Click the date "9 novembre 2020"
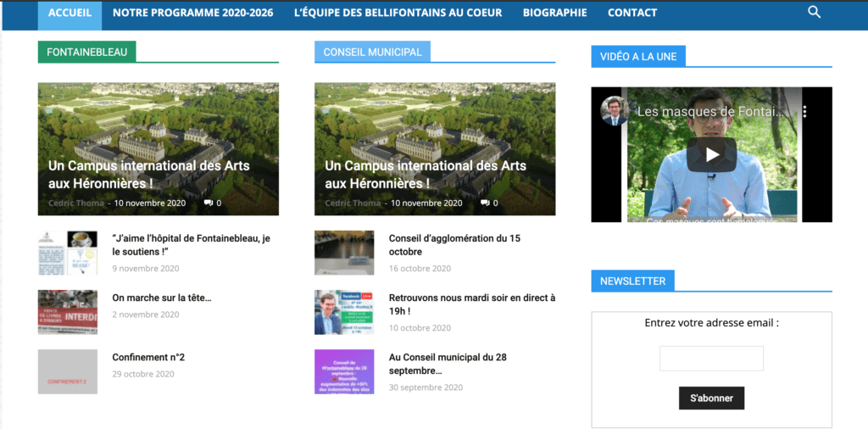Viewport: 868px width, 429px height. [x=146, y=269]
